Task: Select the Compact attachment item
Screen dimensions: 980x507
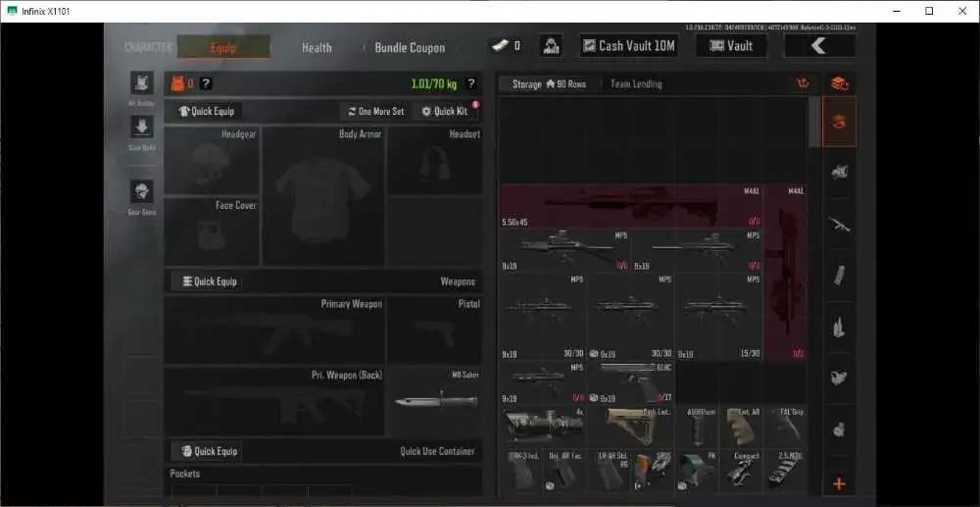Action: (x=741, y=472)
